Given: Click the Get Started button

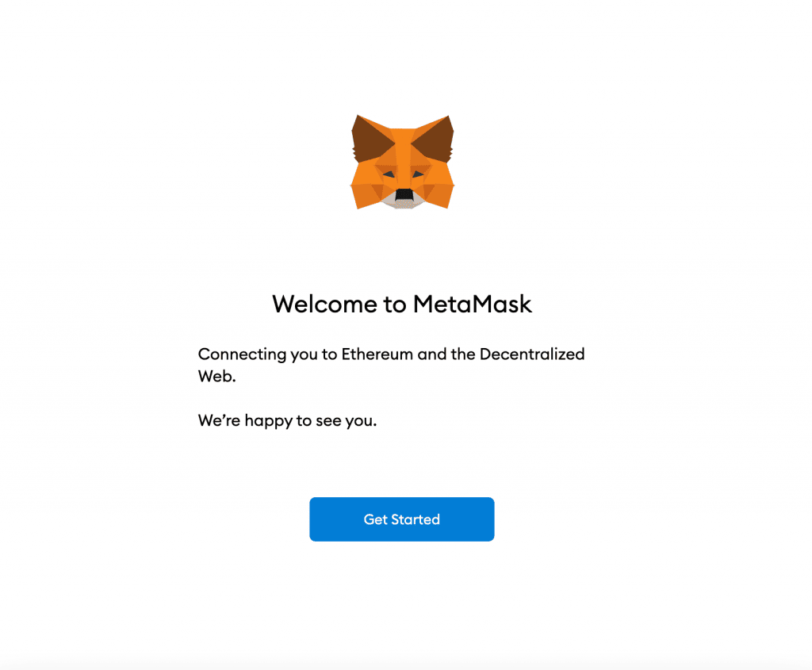Looking at the screenshot, I should [x=402, y=519].
